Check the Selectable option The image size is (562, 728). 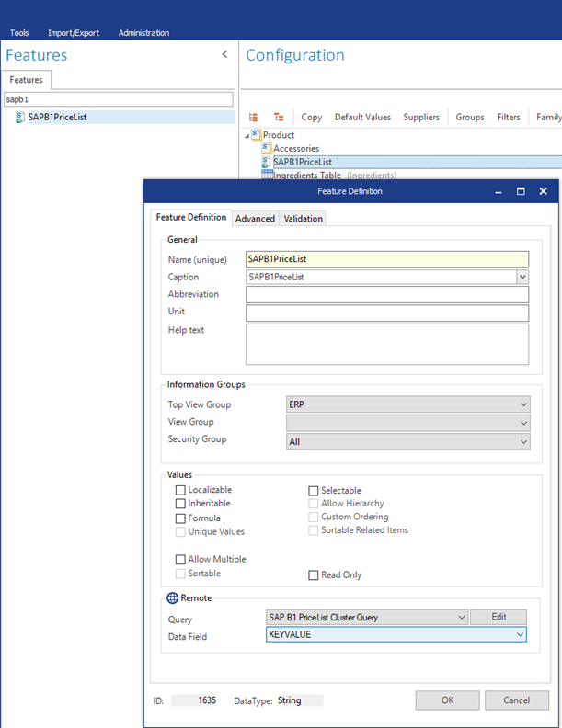pyautogui.click(x=314, y=491)
